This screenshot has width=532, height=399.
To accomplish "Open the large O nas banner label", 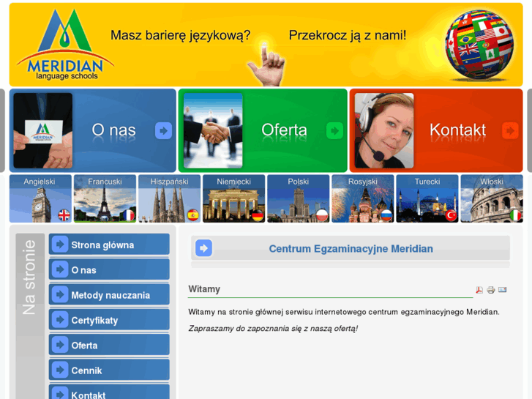I will 113,130.
